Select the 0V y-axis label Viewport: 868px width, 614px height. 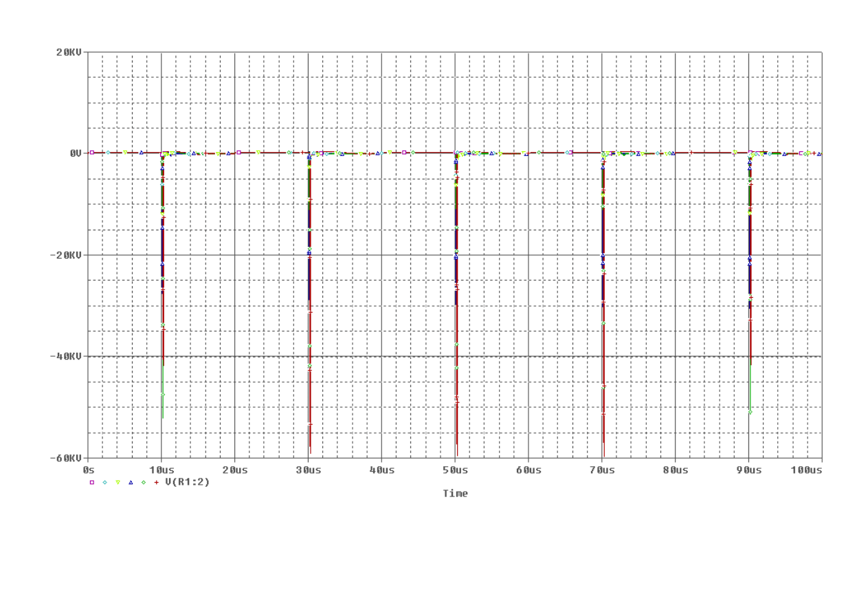point(76,153)
